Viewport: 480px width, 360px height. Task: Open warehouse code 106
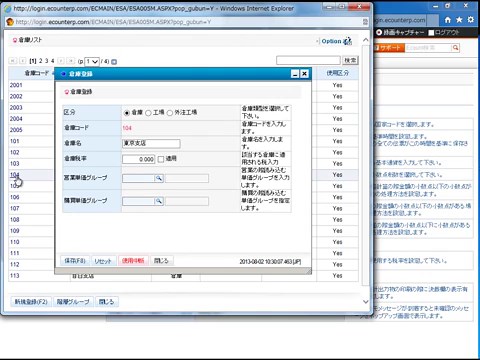click(x=15, y=197)
